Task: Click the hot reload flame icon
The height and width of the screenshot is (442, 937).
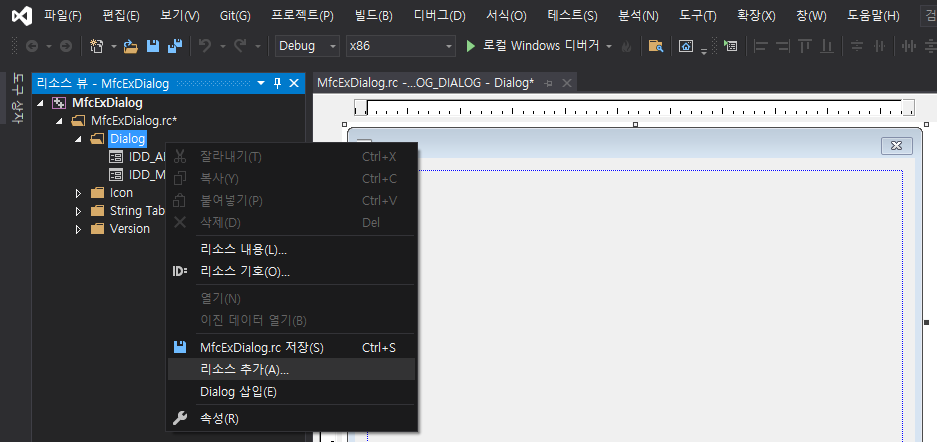Action: coord(626,46)
